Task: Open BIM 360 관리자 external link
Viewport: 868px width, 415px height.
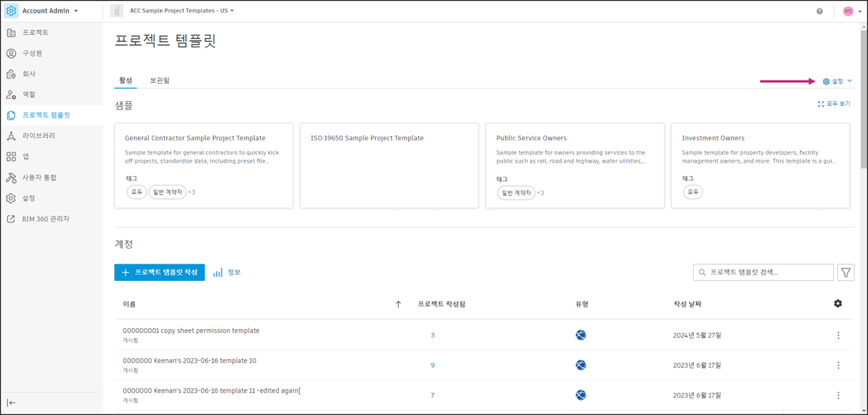Action: (x=46, y=219)
